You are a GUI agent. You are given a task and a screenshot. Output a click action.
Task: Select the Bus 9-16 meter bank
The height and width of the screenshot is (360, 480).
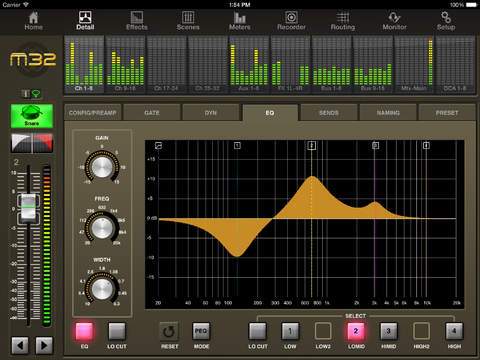[x=373, y=64]
